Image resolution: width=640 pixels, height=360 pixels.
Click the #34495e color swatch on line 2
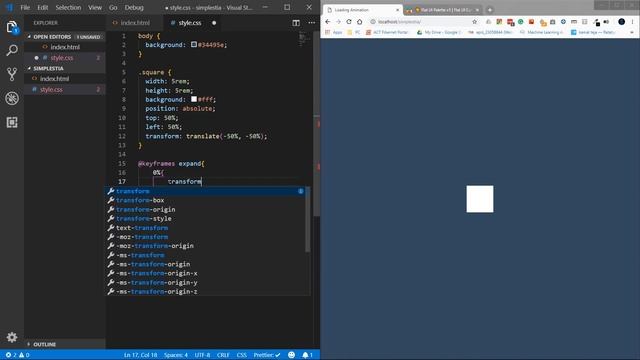[194, 44]
